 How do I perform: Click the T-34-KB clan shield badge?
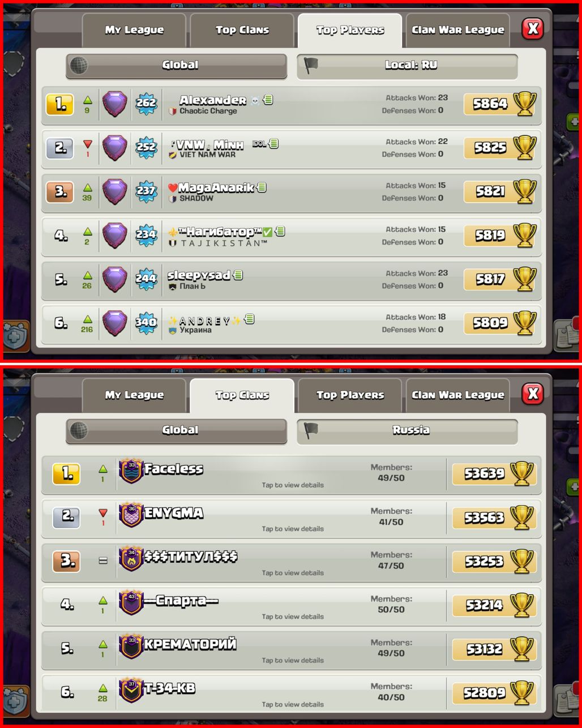[x=131, y=691]
